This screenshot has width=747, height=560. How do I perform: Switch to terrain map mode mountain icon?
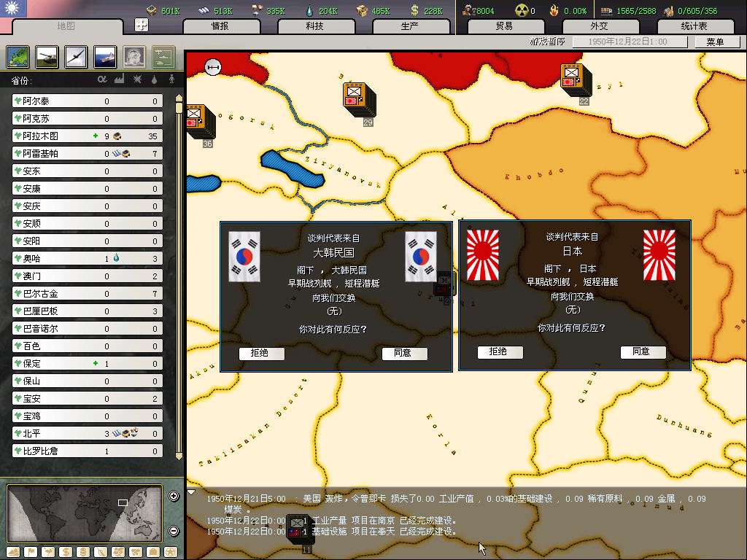pyautogui.click(x=13, y=553)
